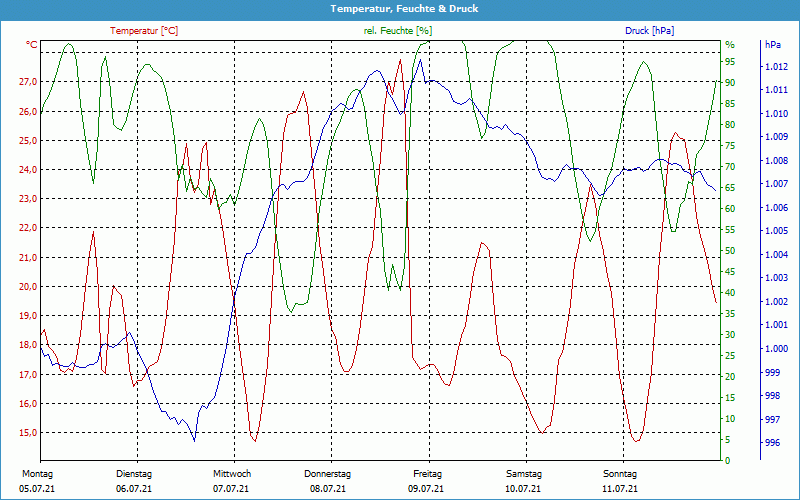The width and height of the screenshot is (800, 500).
Task: Select the red 'Temperatur [°C]' legend label
Action: (x=144, y=31)
